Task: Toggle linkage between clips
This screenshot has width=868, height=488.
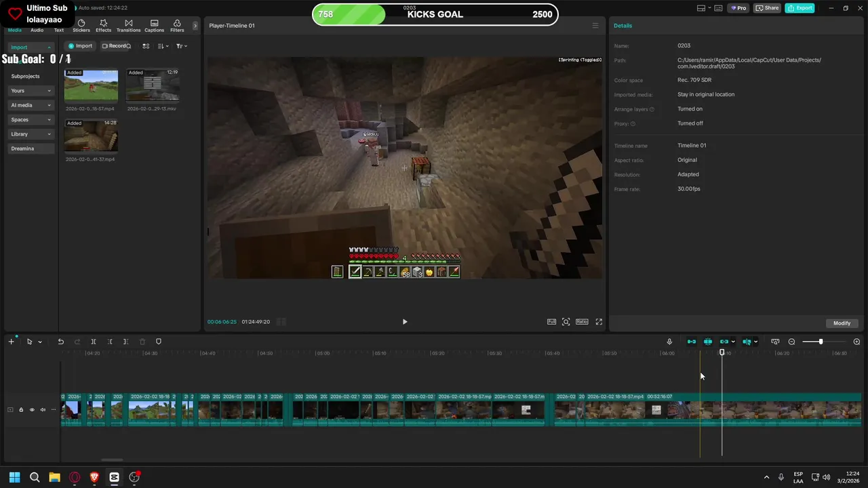Action: point(724,342)
